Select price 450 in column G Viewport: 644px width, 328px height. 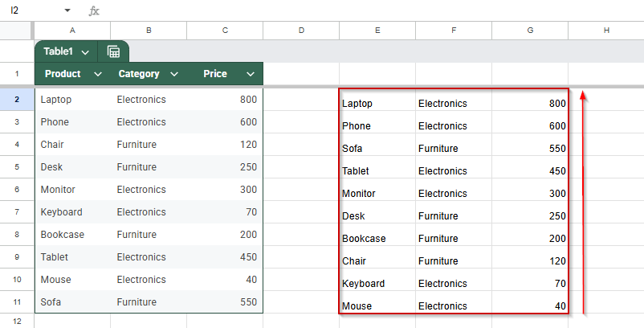pyautogui.click(x=530, y=167)
